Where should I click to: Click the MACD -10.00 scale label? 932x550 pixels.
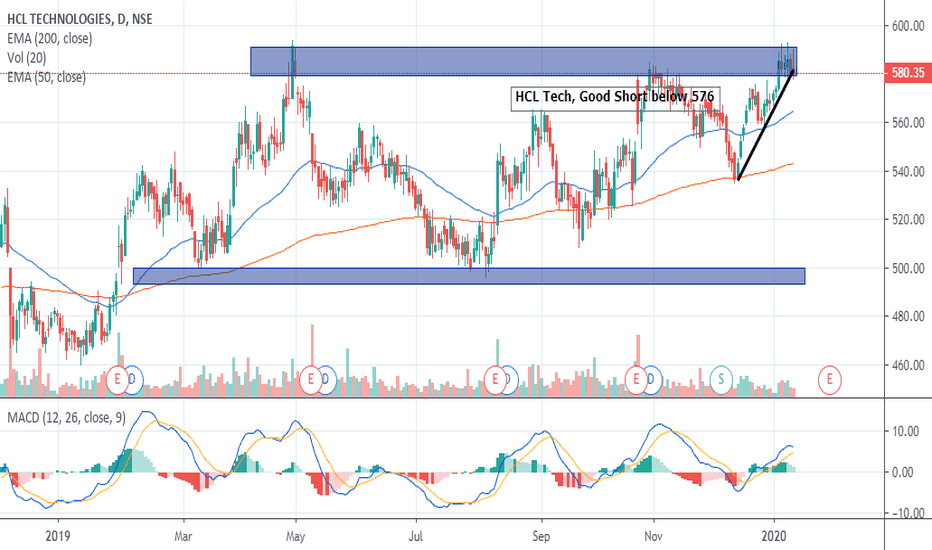[x=906, y=513]
